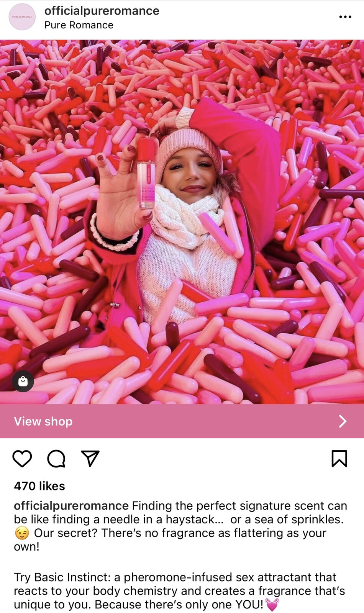This screenshot has width=364, height=613.
Task: Tap the winking emoji in the caption
Action: [22, 533]
